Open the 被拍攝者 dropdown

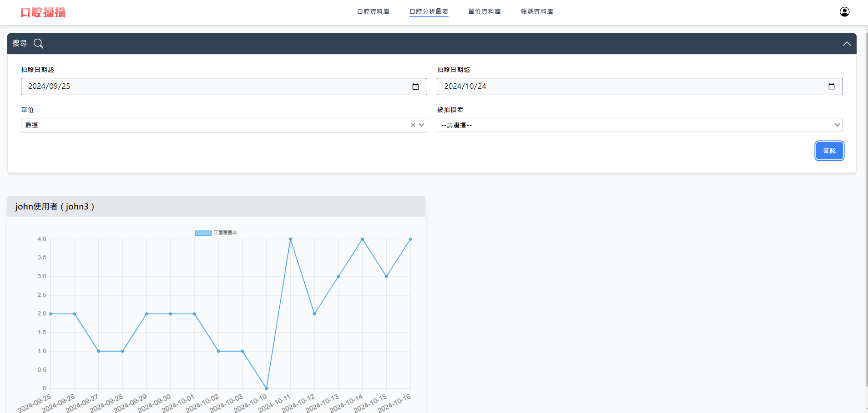click(x=639, y=125)
